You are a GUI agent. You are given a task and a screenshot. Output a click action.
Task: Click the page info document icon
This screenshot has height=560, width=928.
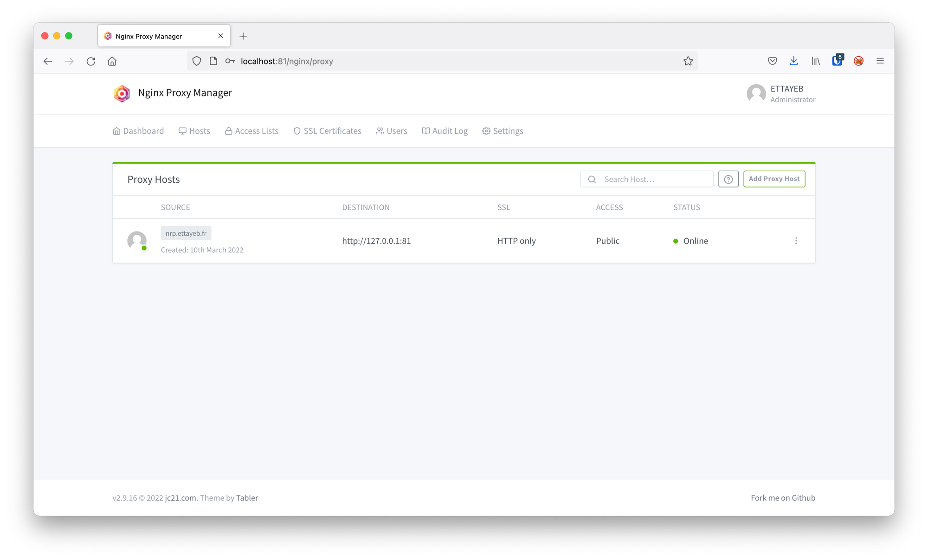[213, 61]
